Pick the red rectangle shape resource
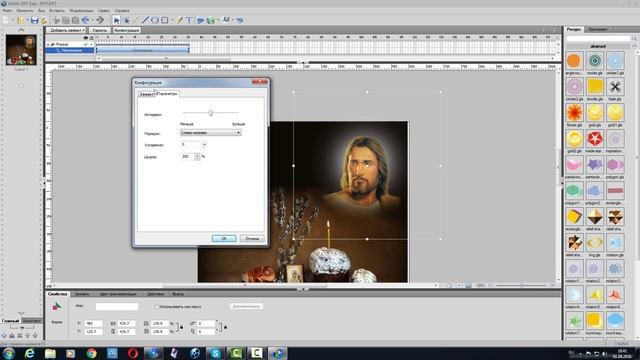Image resolution: width=640 pixels, height=360 pixels. (x=615, y=191)
